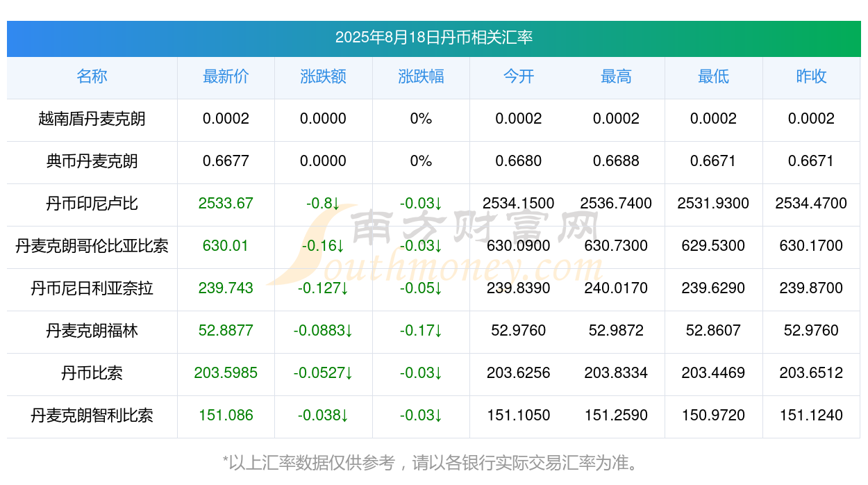This screenshot has width=868, height=485.
Task: Select the 涨跌幅 column header
Action: [421, 76]
